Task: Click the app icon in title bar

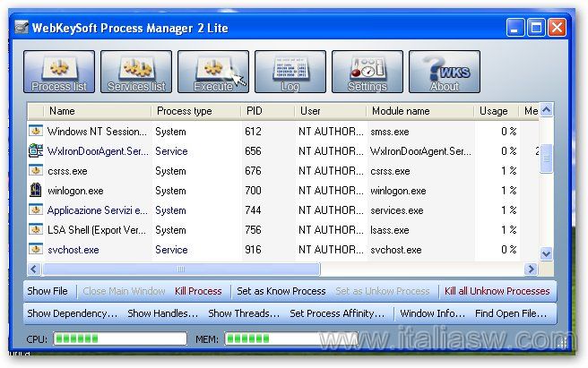Action: (x=22, y=28)
